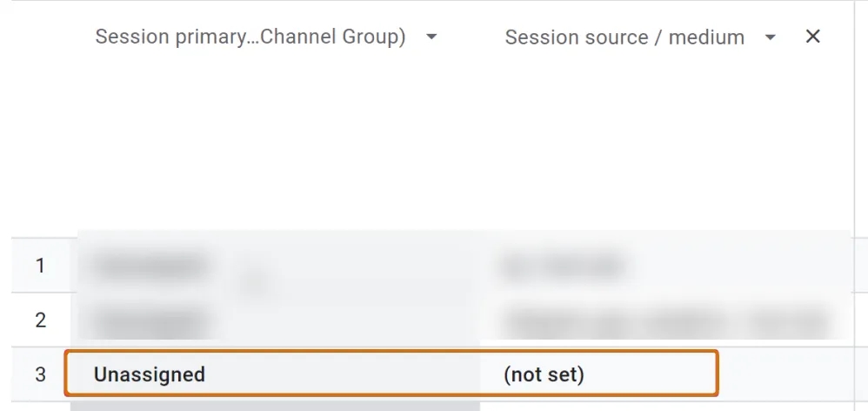Select the Unassigned cell in row 3
The image size is (868, 411).
150,374
